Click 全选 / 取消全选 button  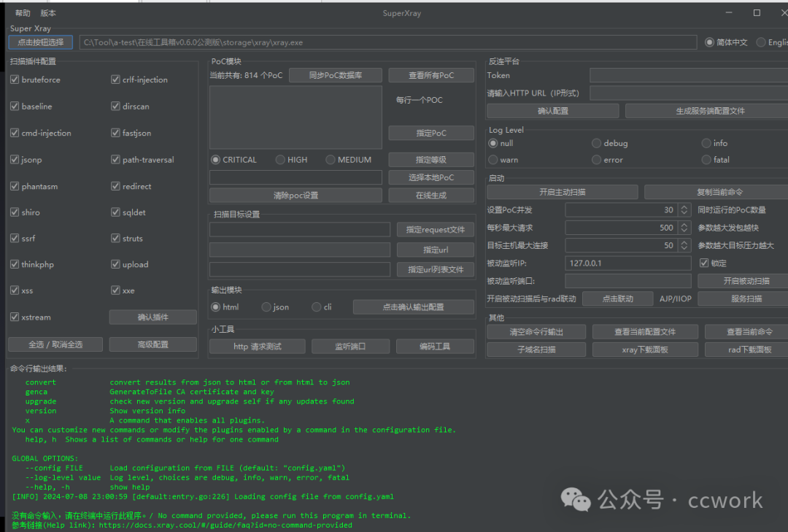click(x=55, y=344)
